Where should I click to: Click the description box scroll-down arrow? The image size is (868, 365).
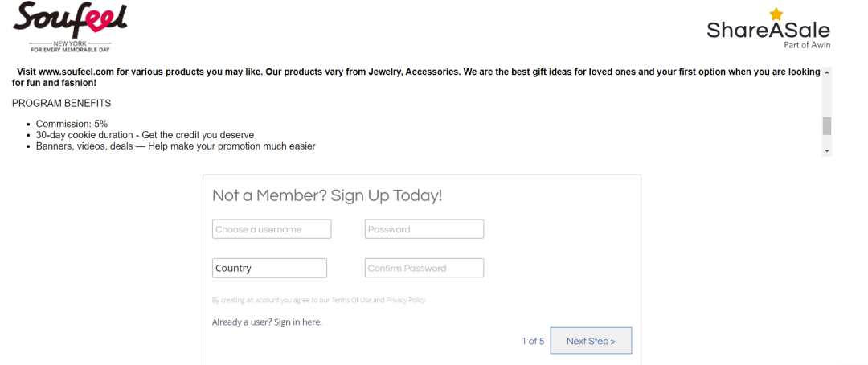point(827,150)
